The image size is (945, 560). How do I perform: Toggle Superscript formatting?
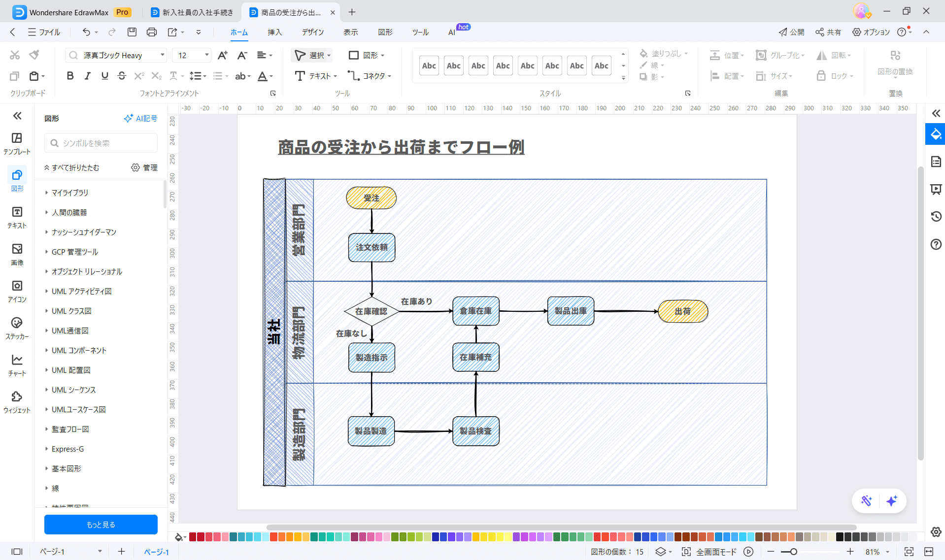click(139, 76)
